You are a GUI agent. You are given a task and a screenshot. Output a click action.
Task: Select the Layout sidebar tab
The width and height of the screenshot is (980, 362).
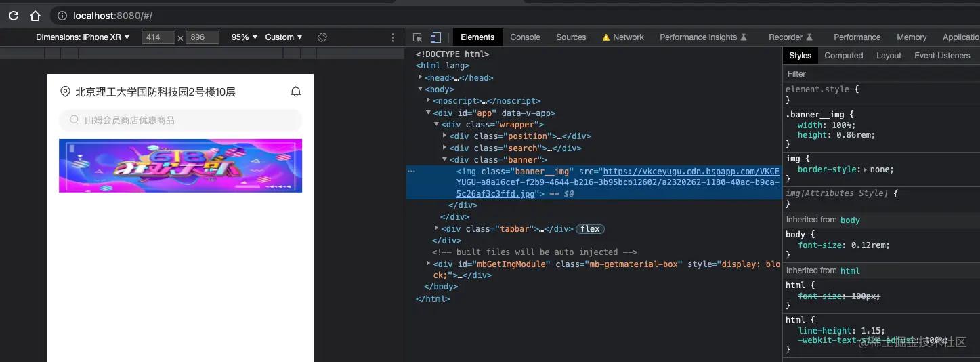point(889,56)
